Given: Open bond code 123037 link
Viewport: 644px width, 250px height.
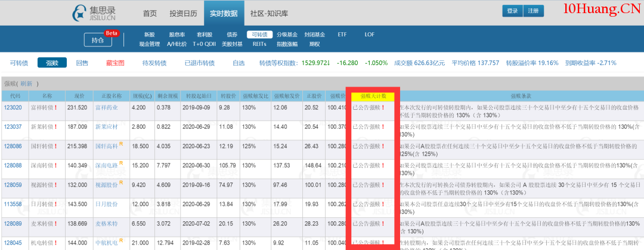Looking at the screenshot, I should [13, 127].
